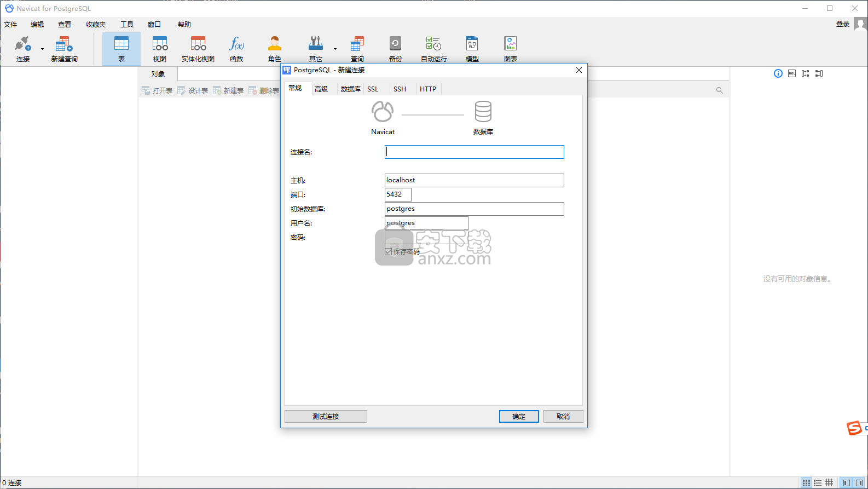Click the 其它 tools toolbar icon
868x489 pixels.
316,49
